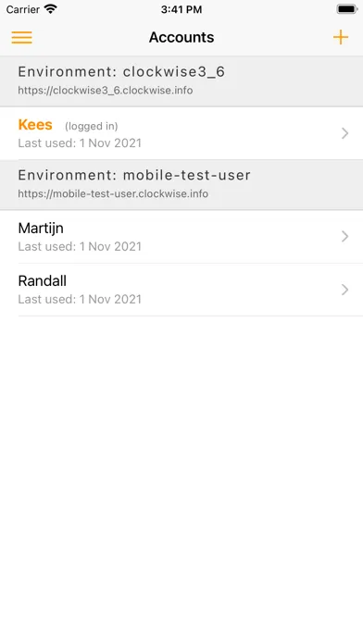
Task: Tap the plus icon to add account
Action: tap(341, 37)
